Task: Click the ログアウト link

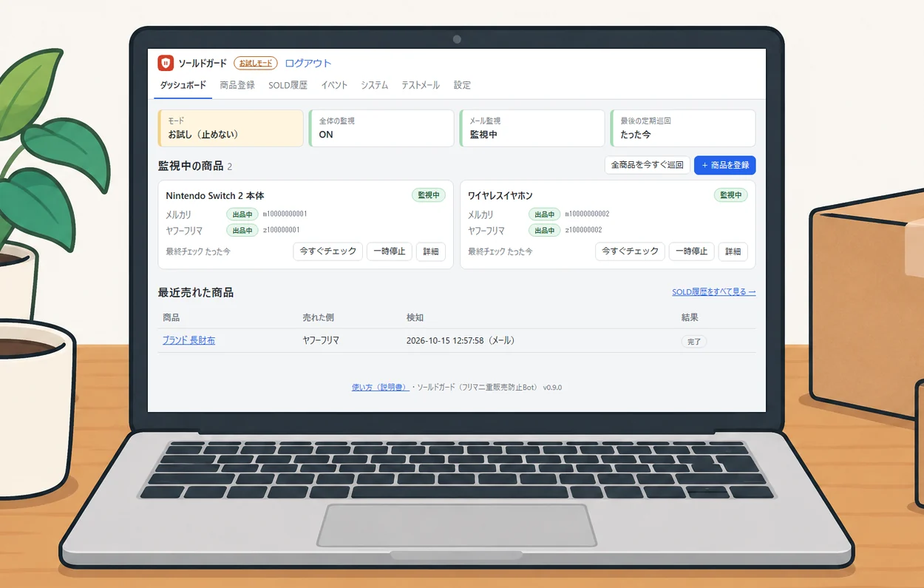Action: coord(308,63)
